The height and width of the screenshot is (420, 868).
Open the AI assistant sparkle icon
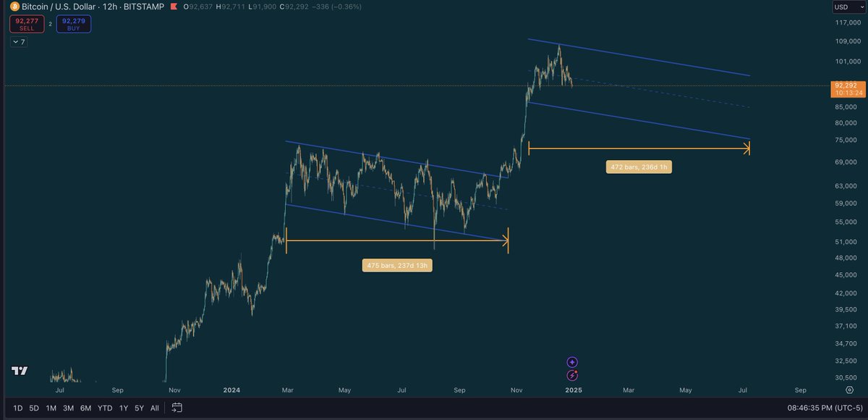click(x=571, y=361)
